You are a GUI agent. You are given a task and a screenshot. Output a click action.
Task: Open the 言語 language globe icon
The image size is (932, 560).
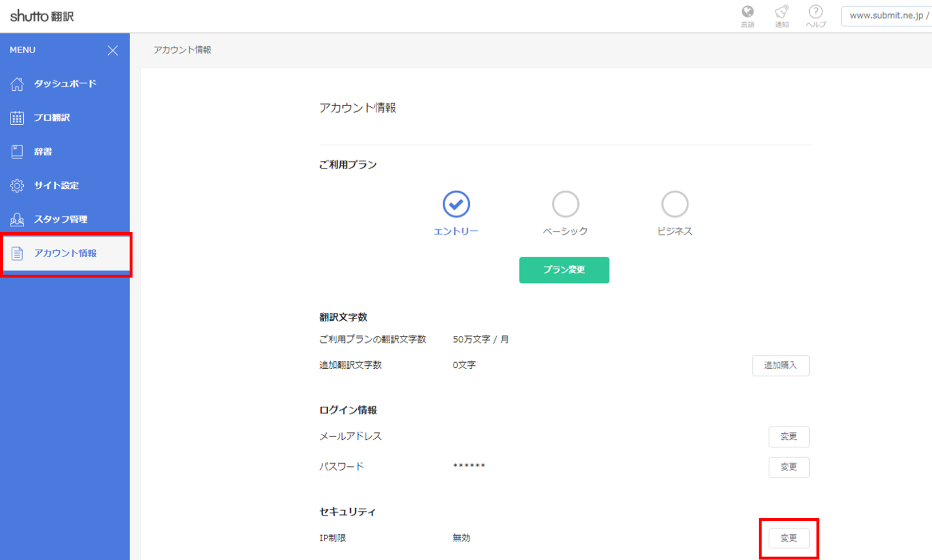748,12
